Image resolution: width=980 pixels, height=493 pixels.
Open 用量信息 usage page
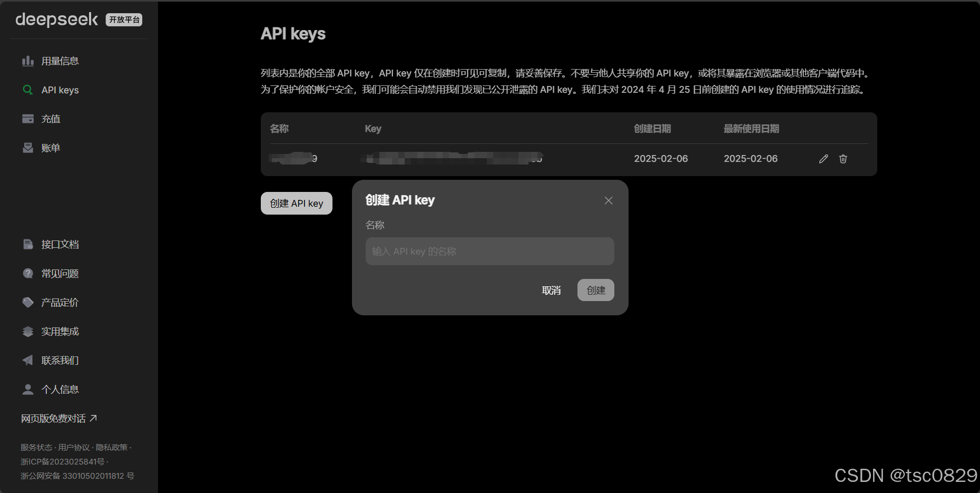tap(60, 61)
